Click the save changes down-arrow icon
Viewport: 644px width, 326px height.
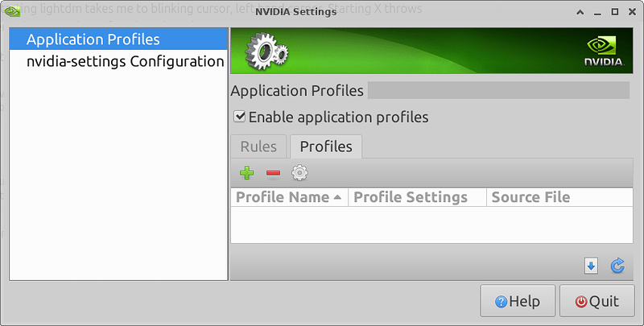tap(592, 266)
